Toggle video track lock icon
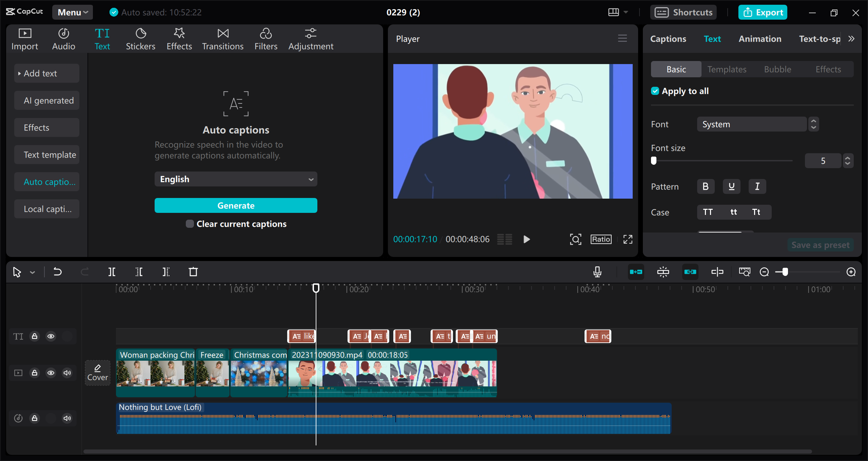 [x=35, y=373]
